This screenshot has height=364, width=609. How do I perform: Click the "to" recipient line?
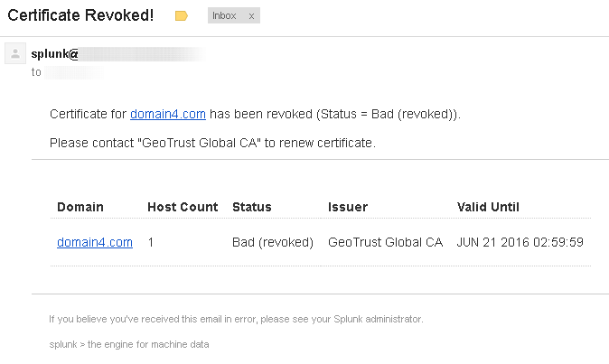[37, 72]
